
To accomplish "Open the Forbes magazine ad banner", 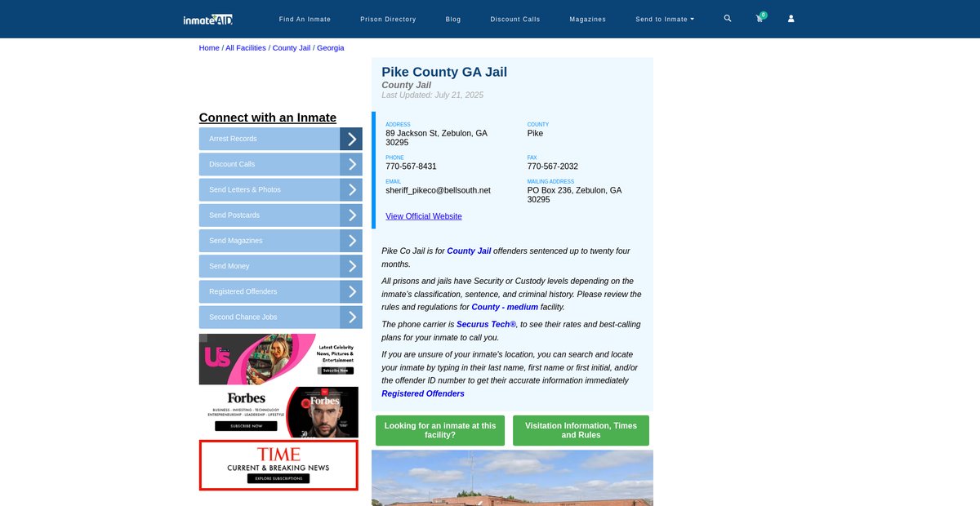I will click(278, 412).
